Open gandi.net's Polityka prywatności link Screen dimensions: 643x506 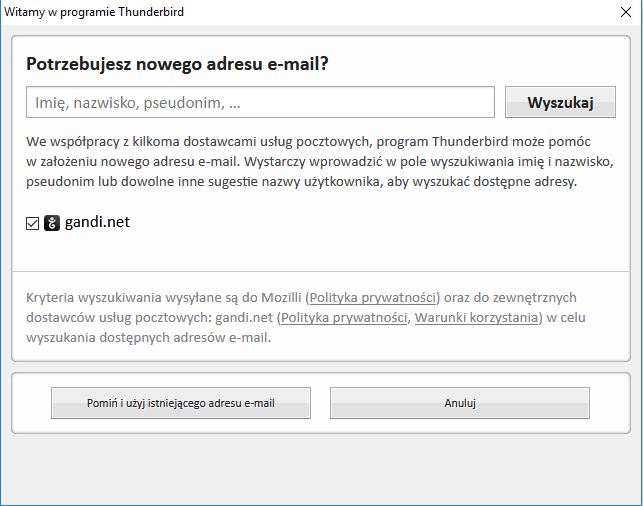pos(344,317)
